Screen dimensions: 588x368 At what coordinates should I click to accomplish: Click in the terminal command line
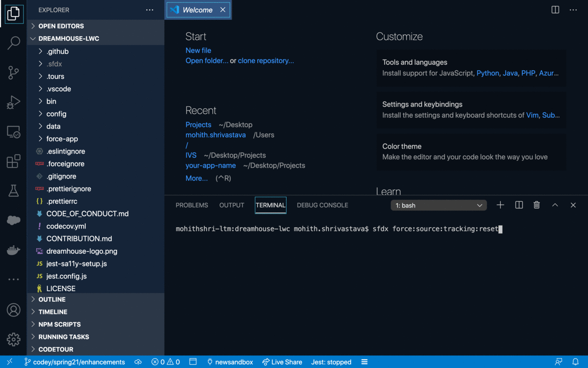click(339, 229)
